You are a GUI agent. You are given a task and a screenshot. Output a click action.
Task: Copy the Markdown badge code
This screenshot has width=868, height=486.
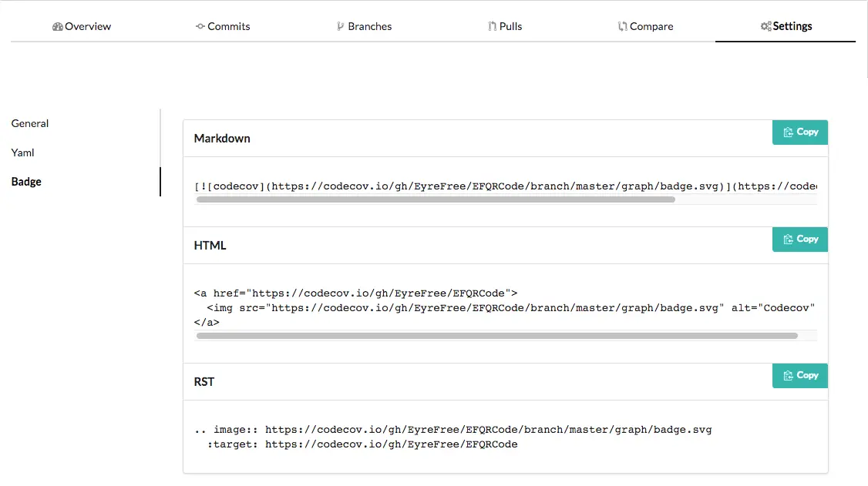point(800,132)
